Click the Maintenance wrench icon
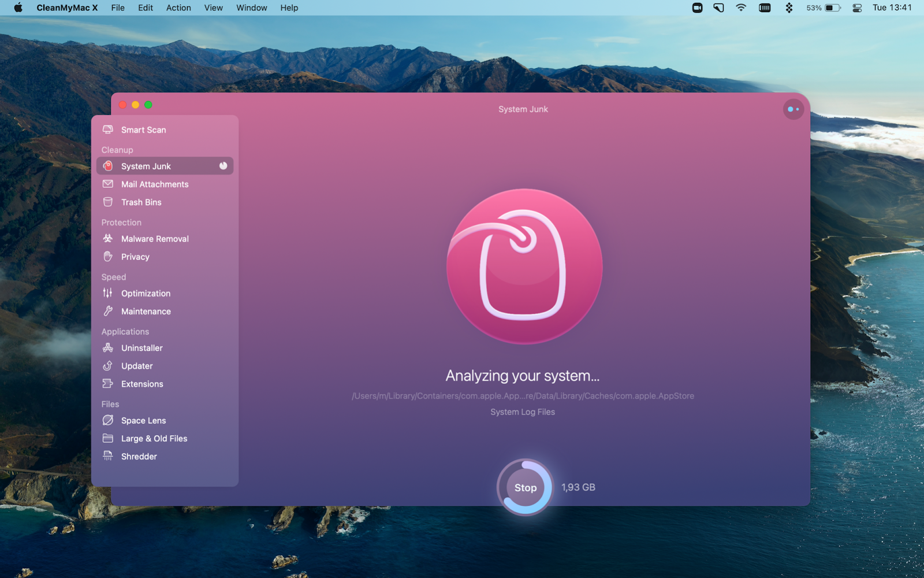Image resolution: width=924 pixels, height=578 pixels. point(108,311)
